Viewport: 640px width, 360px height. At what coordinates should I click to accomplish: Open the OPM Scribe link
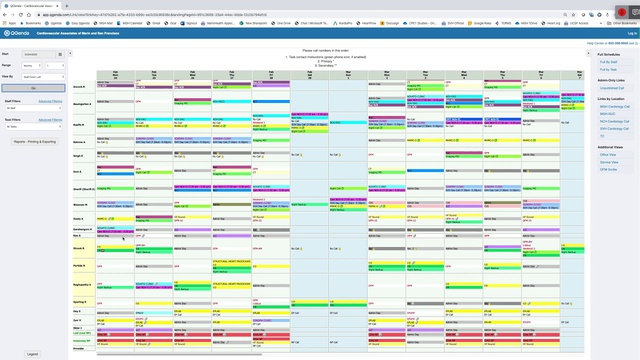(x=608, y=169)
